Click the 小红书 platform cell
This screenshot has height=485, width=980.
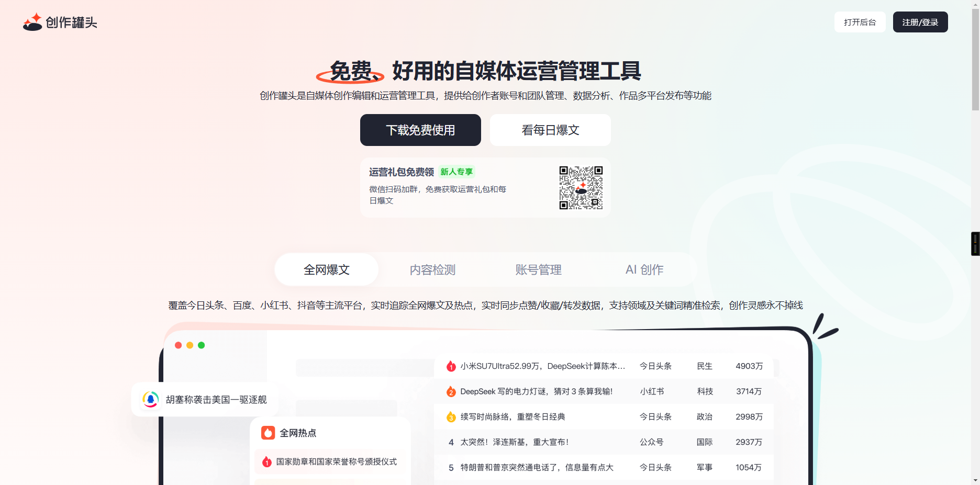[652, 391]
